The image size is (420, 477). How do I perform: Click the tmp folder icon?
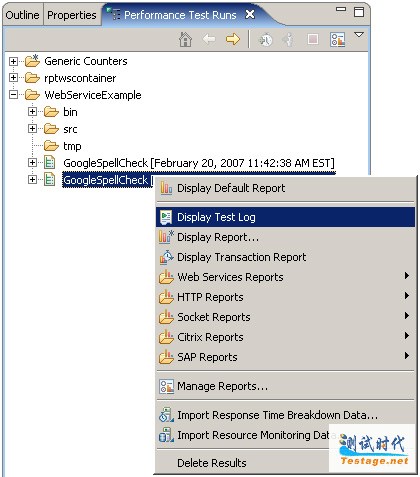(x=51, y=146)
